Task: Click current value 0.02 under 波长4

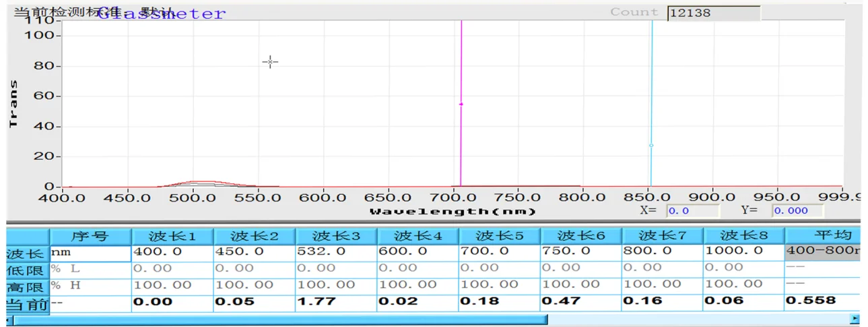Action: point(418,303)
